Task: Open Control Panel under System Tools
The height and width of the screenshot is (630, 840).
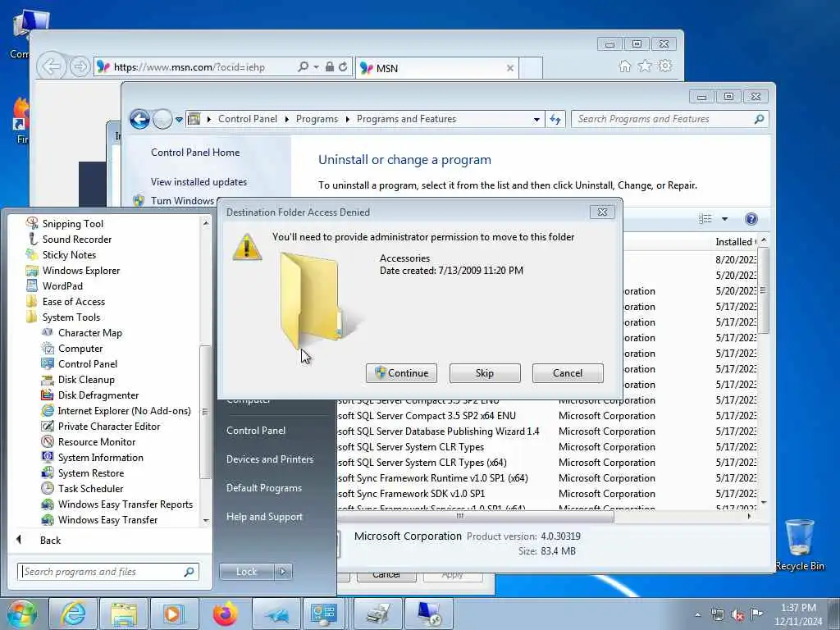Action: (x=87, y=363)
